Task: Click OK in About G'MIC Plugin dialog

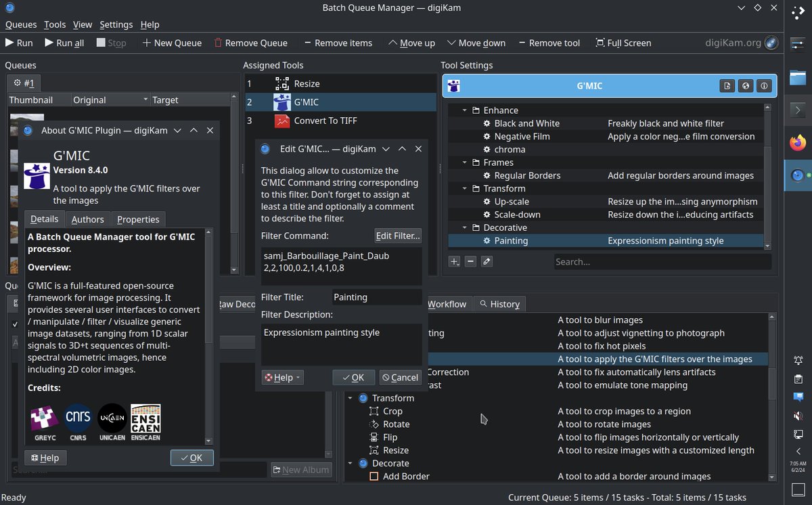Action: 192,458
